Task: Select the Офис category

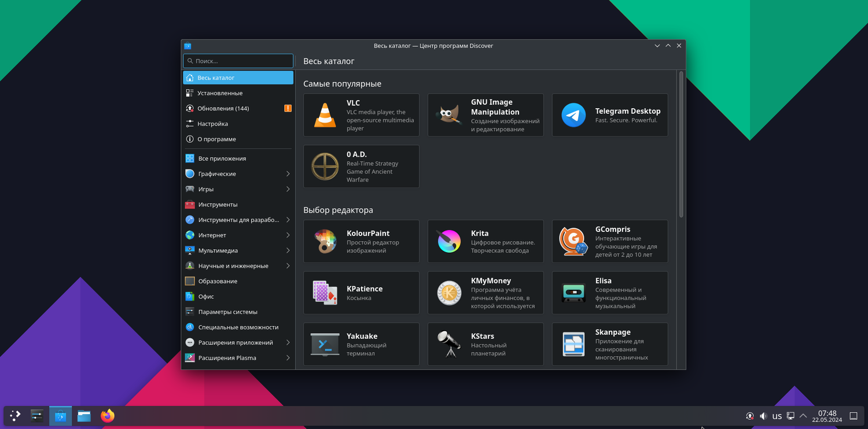Action: coord(238,297)
